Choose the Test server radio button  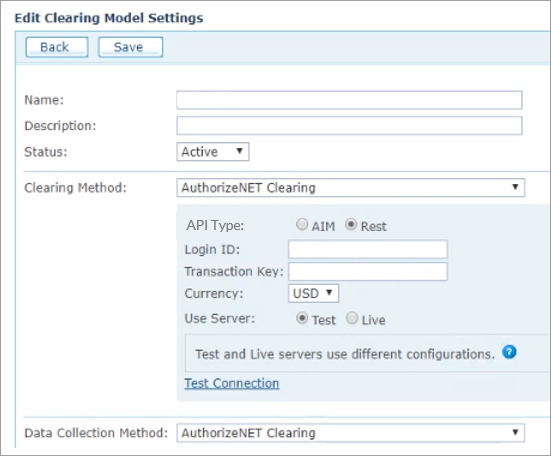pyautogui.click(x=302, y=318)
